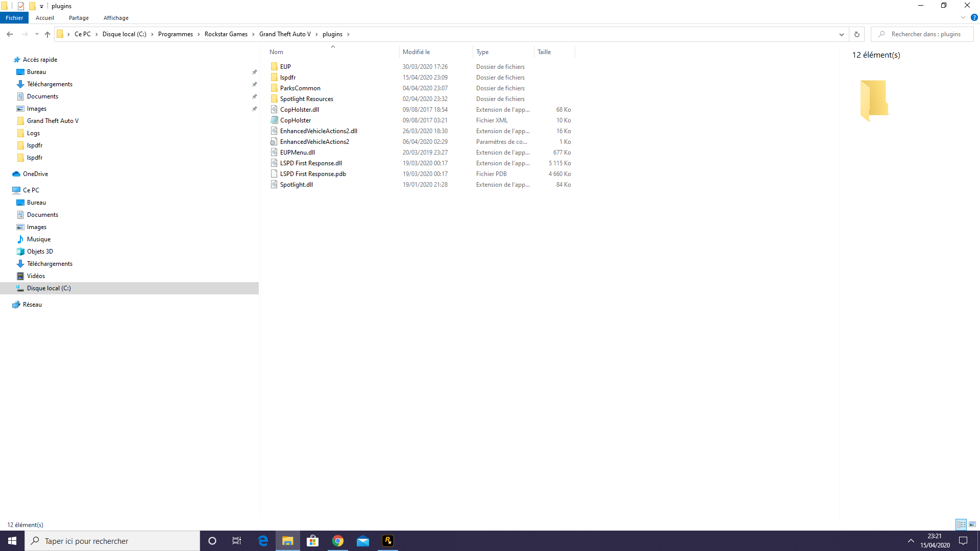Open the Microsoft Store taskbar icon
Viewport: 980px width, 551px height.
312,541
